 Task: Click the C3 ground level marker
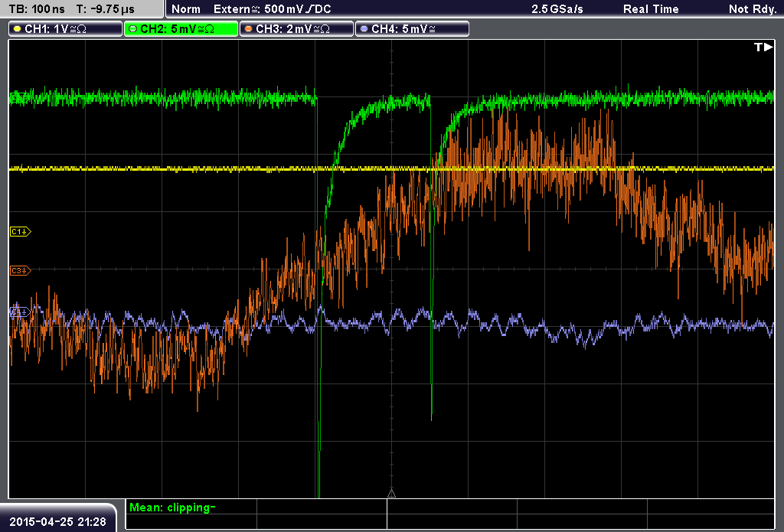click(x=21, y=270)
